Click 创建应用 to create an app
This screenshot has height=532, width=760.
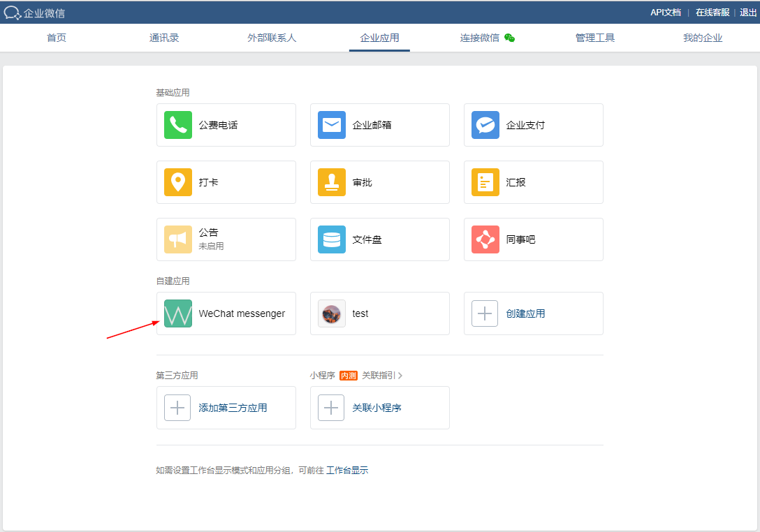(534, 313)
